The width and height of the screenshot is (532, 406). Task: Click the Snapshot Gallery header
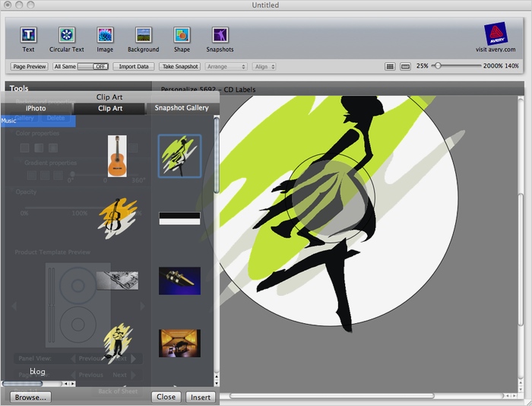click(x=182, y=108)
